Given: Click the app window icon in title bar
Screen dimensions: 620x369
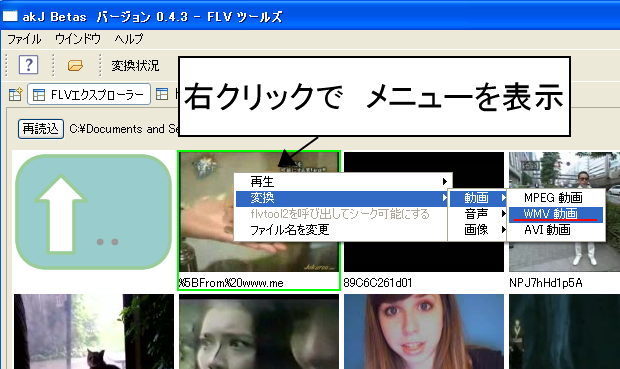Looking at the screenshot, I should pos(10,16).
